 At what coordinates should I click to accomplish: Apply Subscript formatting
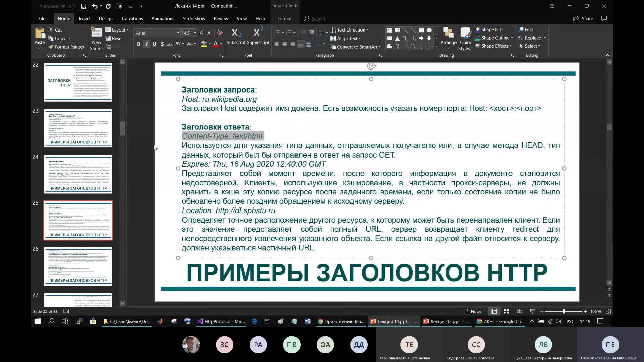pyautogui.click(x=236, y=36)
